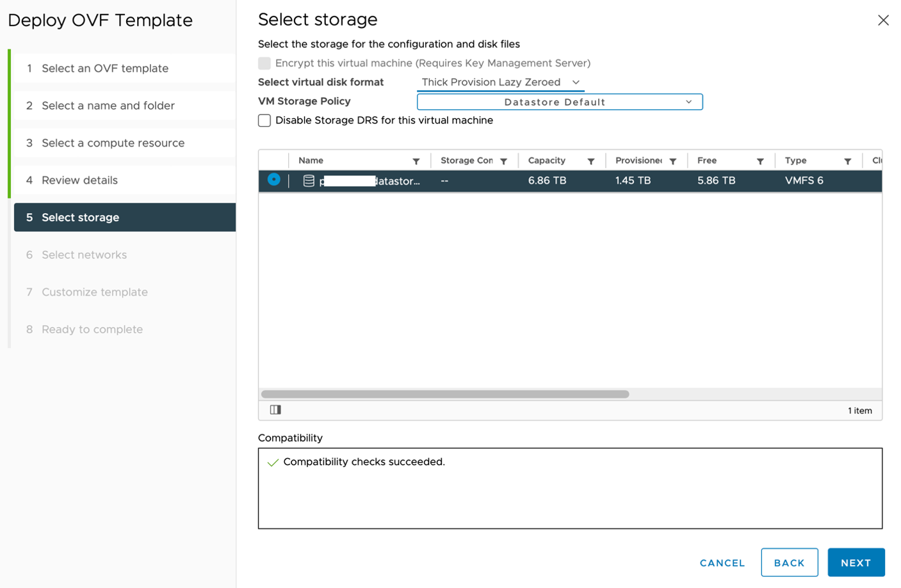Go BACK to the previous step
The image size is (901, 588).
click(789, 562)
